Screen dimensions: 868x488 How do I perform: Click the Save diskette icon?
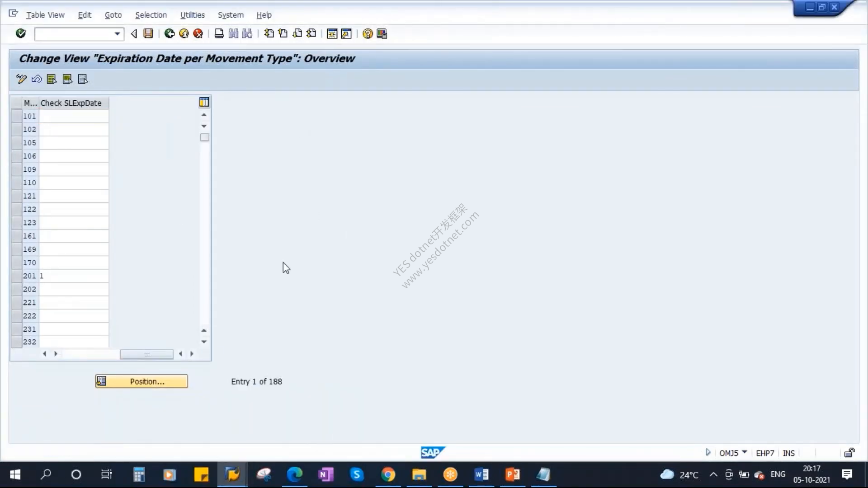pyautogui.click(x=148, y=33)
